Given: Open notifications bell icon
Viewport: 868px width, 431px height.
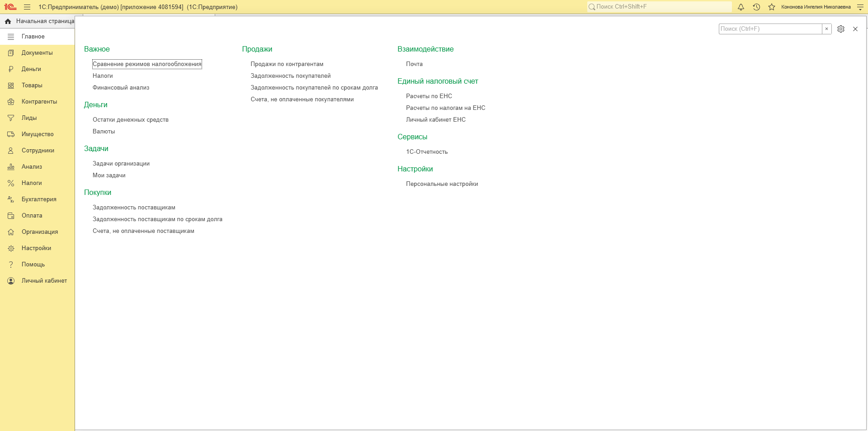Looking at the screenshot, I should click(x=741, y=7).
